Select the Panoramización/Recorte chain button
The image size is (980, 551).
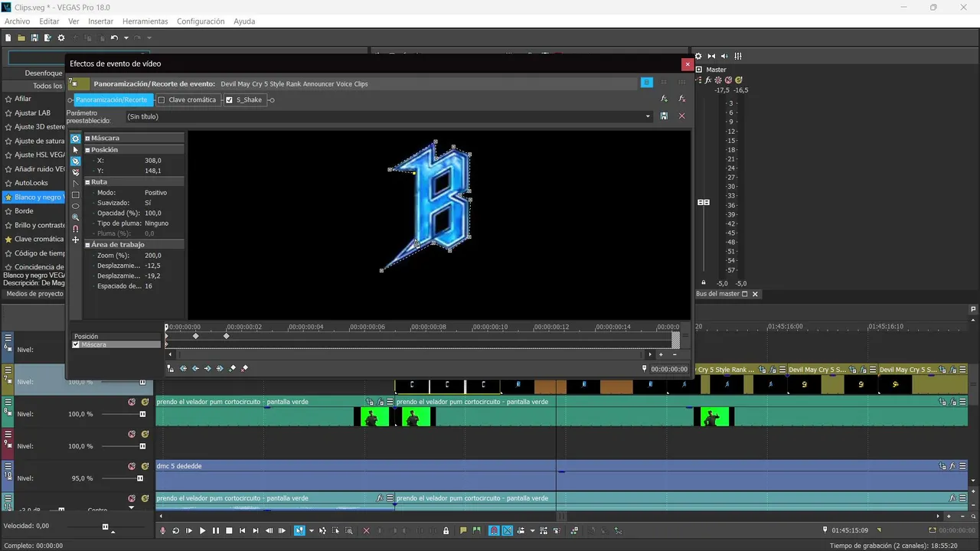click(112, 99)
